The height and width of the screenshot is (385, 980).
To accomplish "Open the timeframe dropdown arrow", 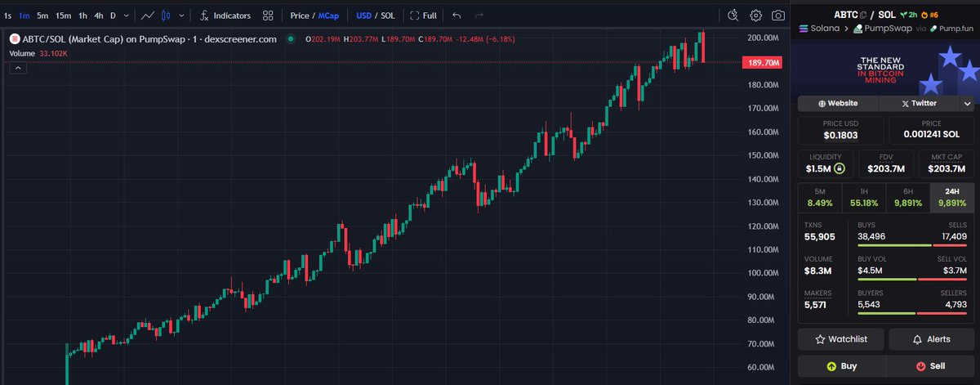I will click(x=127, y=16).
